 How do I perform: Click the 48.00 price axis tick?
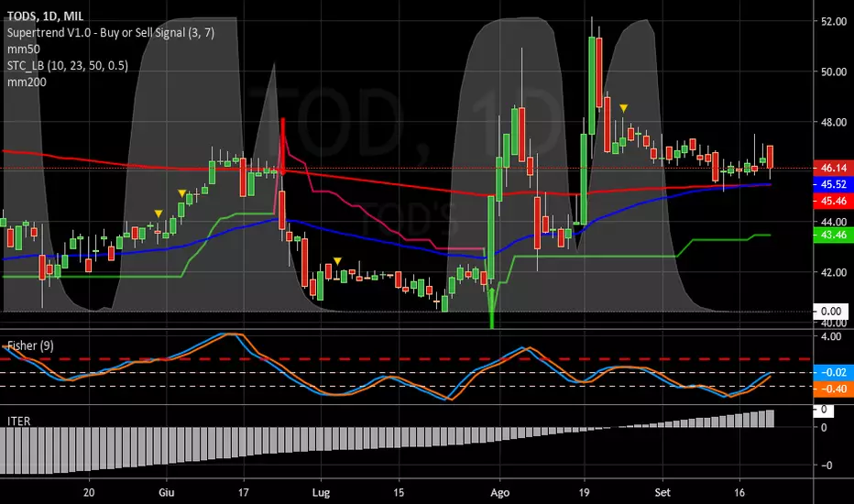[x=834, y=122]
